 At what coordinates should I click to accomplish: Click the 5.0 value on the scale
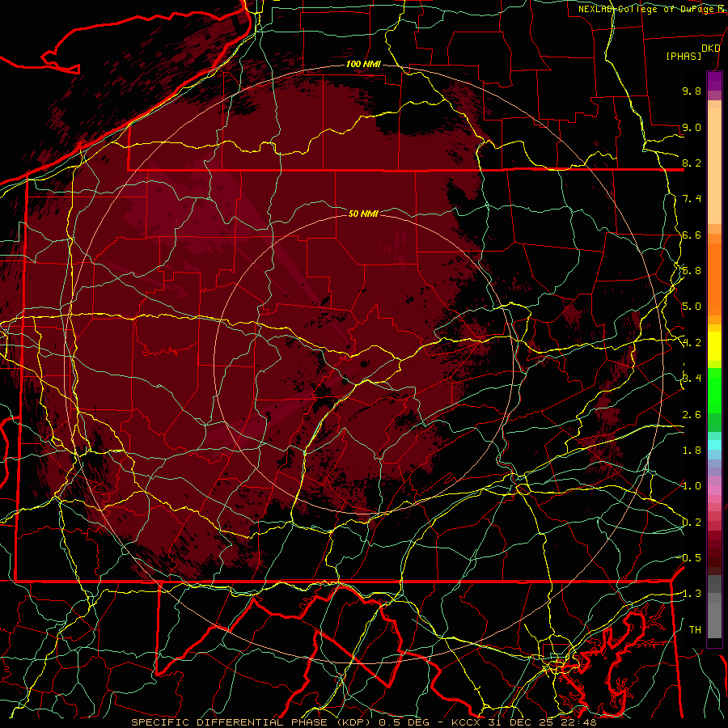692,307
